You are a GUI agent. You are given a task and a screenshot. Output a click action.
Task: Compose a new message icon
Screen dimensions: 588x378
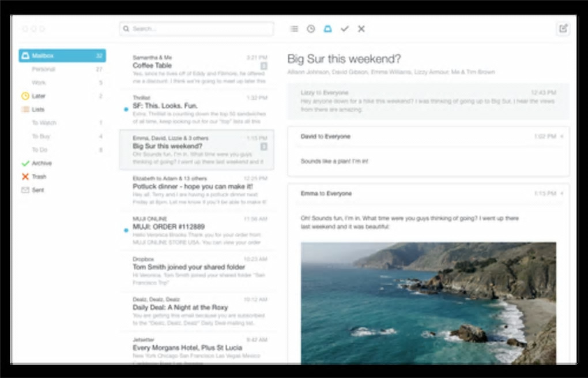563,28
